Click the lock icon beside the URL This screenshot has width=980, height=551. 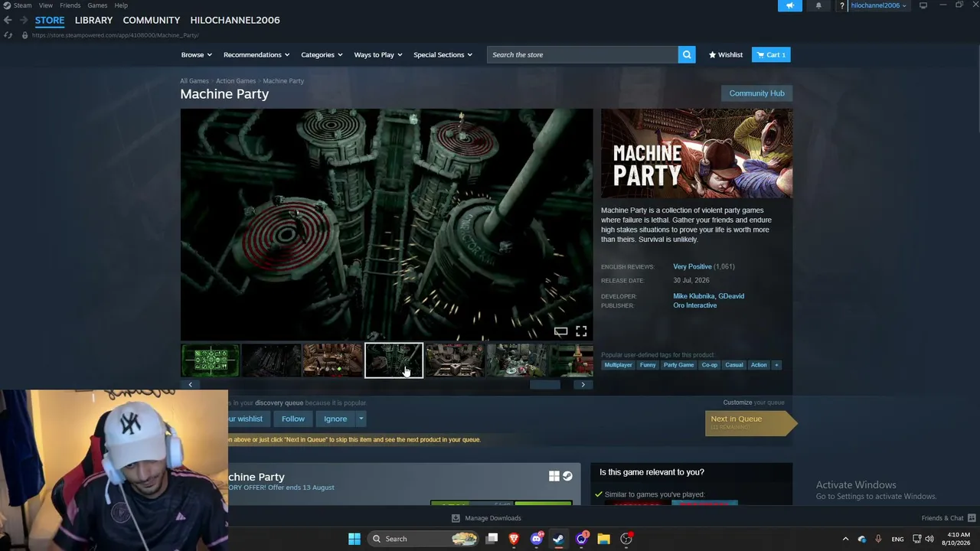[x=24, y=35]
